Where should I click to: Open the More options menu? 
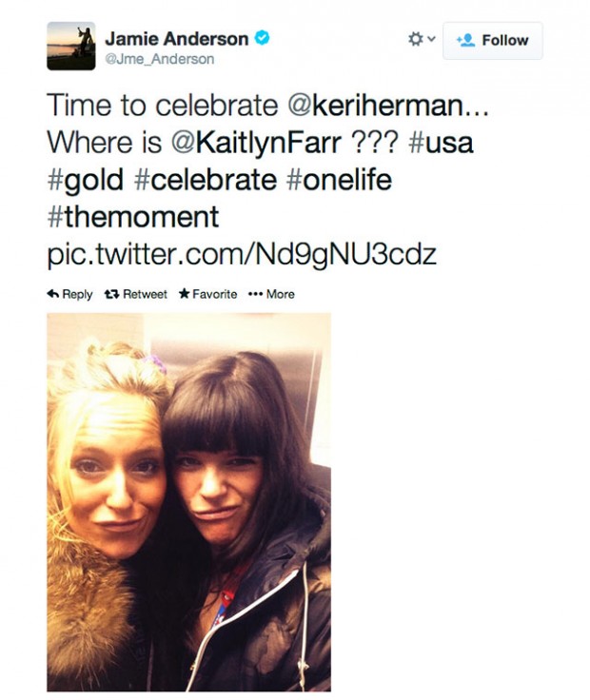[x=271, y=294]
